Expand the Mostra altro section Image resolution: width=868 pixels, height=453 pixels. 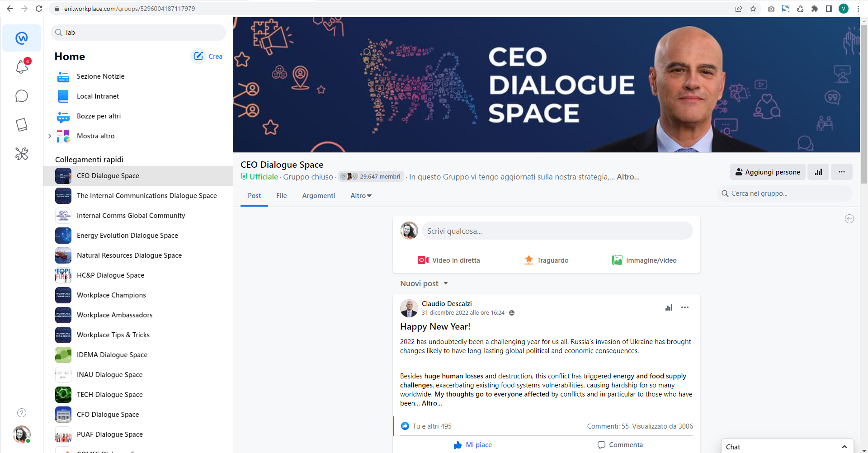coord(50,136)
